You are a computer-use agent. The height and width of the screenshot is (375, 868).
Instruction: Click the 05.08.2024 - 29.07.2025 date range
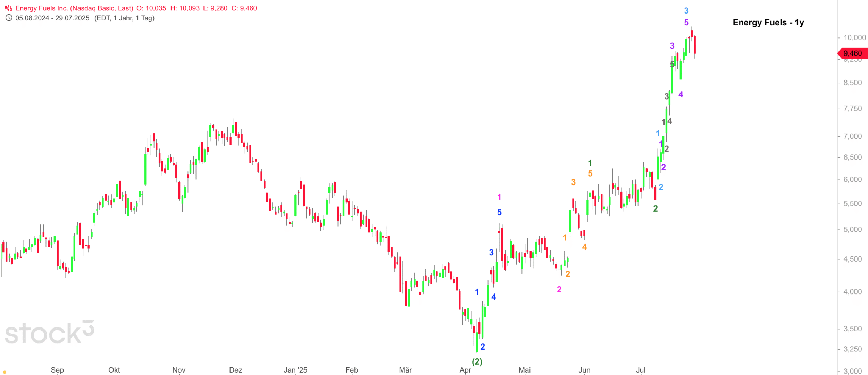click(x=52, y=18)
